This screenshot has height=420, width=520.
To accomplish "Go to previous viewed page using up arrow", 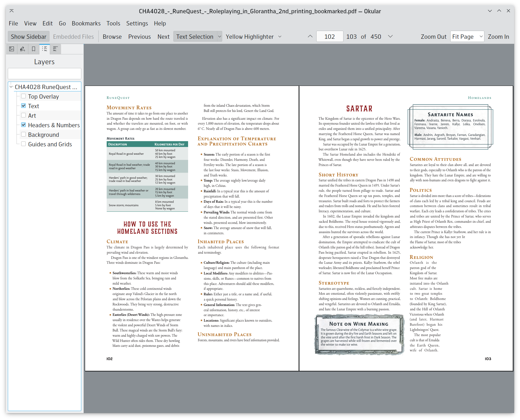I will [310, 36].
